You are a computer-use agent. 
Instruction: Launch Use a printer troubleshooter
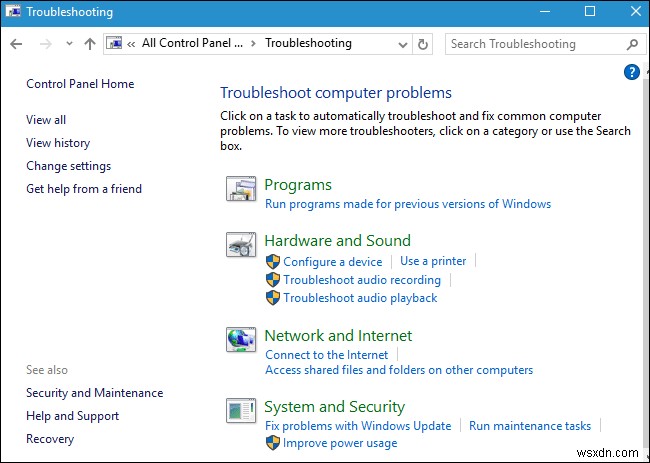point(433,261)
